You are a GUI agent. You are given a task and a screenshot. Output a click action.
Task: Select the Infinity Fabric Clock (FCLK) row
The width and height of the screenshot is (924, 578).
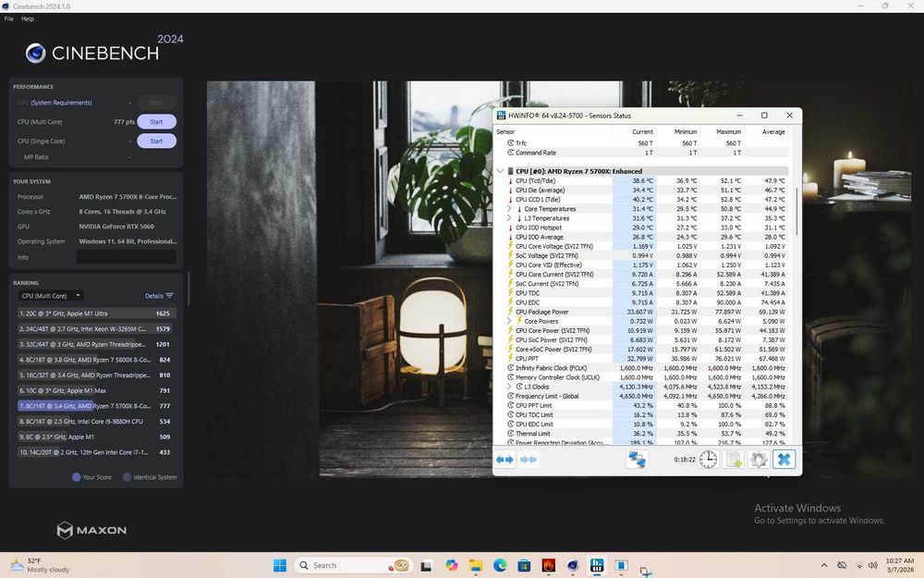pyautogui.click(x=642, y=368)
